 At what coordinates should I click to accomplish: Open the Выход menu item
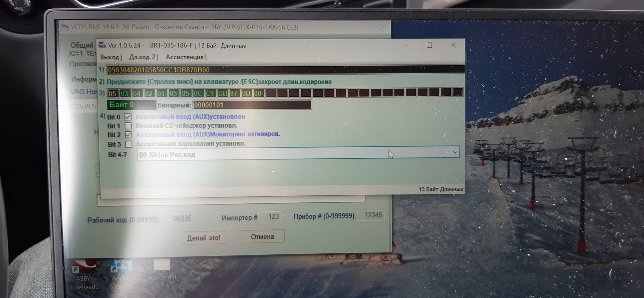pos(109,57)
